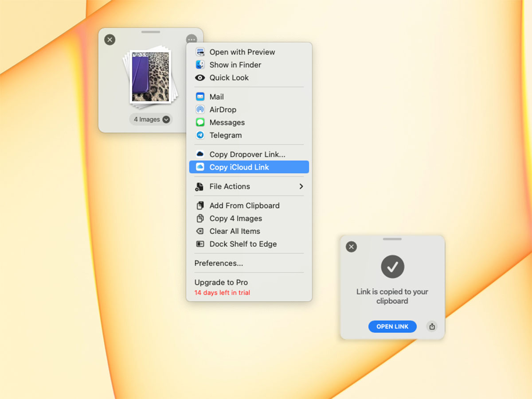Choose Clear All Items in menu
Image resolution: width=532 pixels, height=399 pixels.
235,231
